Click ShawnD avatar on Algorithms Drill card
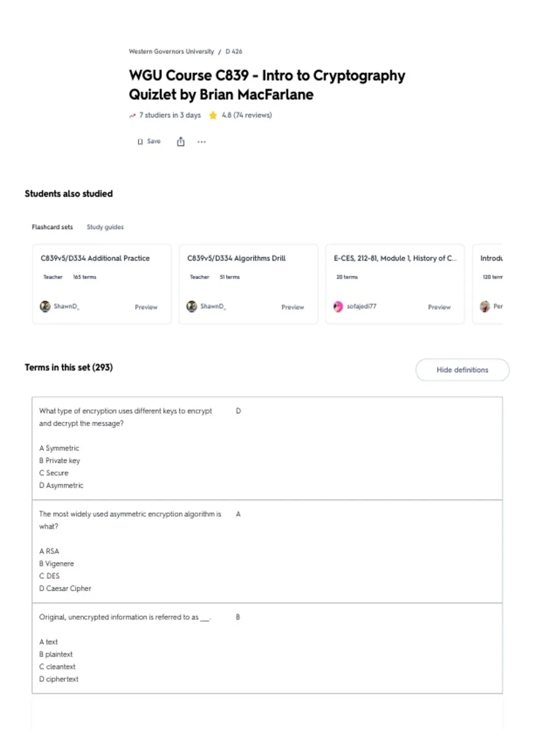The width and height of the screenshot is (534, 756). [x=192, y=306]
